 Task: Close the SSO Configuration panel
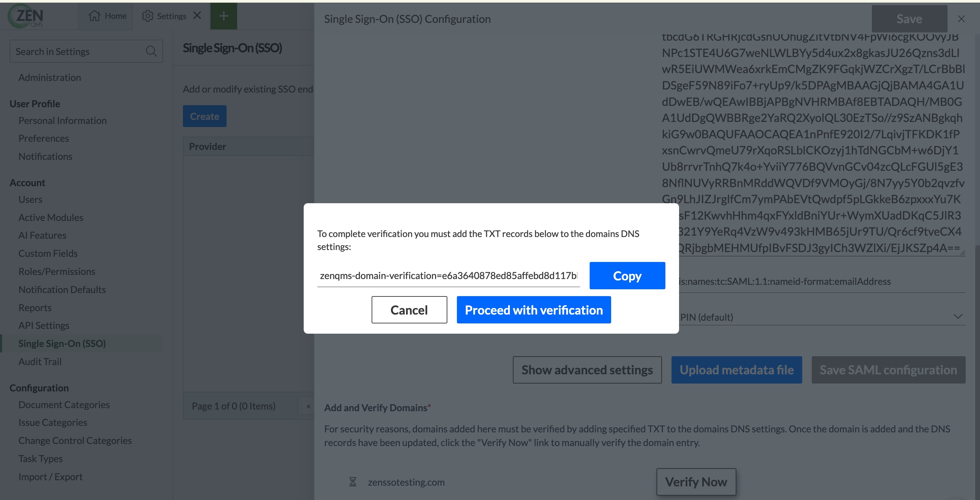tap(961, 19)
